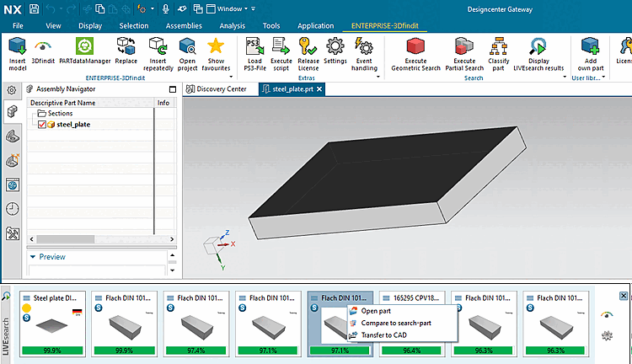Expand Search group overflow arrow
The image size is (632, 364).
click(x=565, y=77)
